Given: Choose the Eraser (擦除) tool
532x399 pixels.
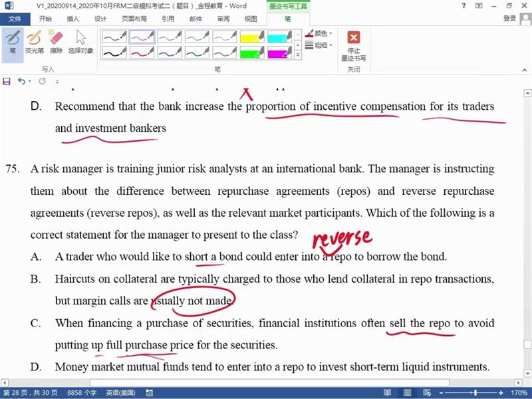Looking at the screenshot, I should pos(56,42).
